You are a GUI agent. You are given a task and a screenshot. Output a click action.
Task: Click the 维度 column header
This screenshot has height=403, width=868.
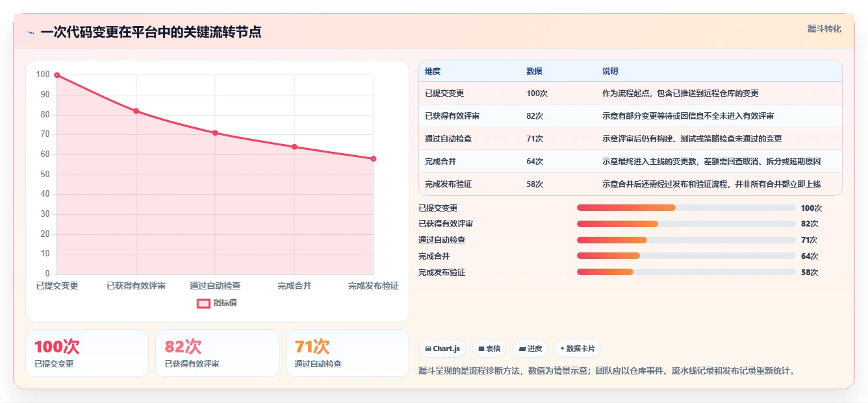tap(433, 71)
